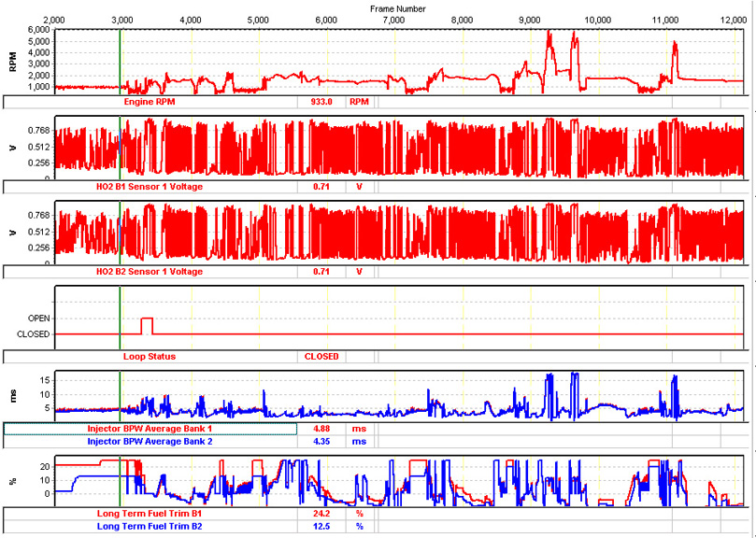Click frame number 10,000 on the top axis
This screenshot has height=538, width=756.
tap(598, 20)
